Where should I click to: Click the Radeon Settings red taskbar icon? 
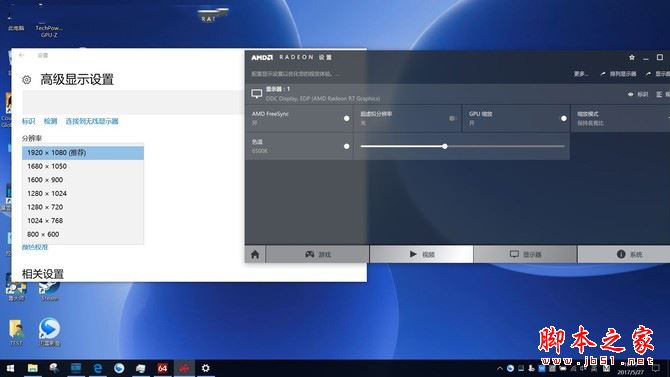pos(184,368)
